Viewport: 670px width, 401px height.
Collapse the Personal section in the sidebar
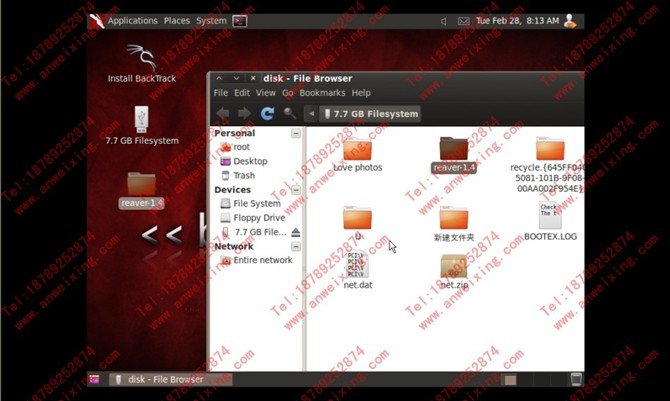click(x=296, y=133)
